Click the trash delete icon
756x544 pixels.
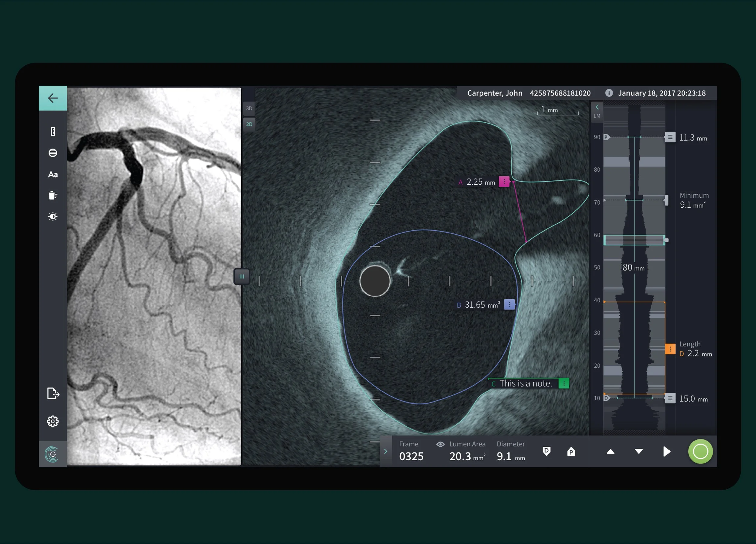[53, 195]
